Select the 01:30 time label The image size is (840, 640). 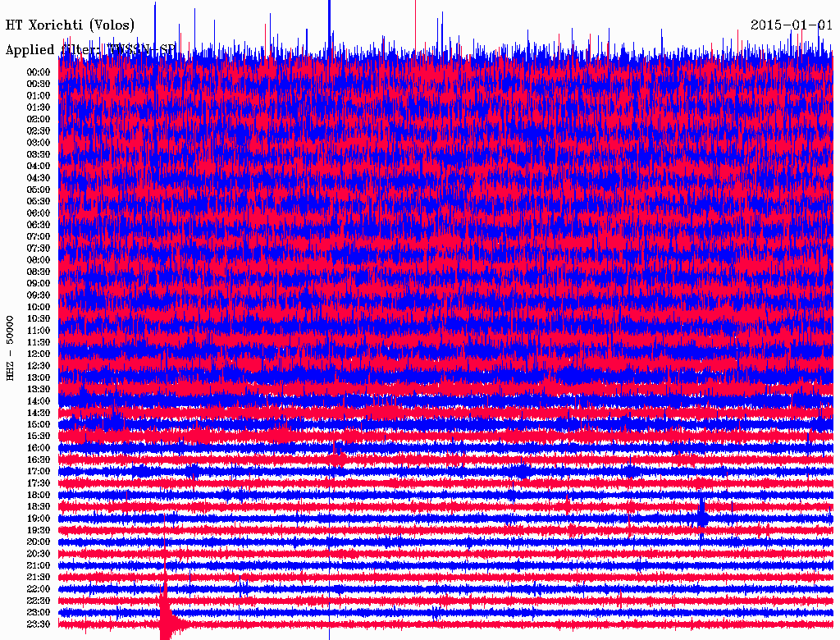click(x=39, y=107)
